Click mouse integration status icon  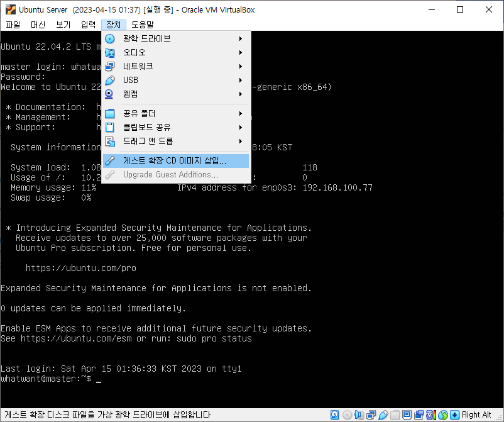[443, 415]
